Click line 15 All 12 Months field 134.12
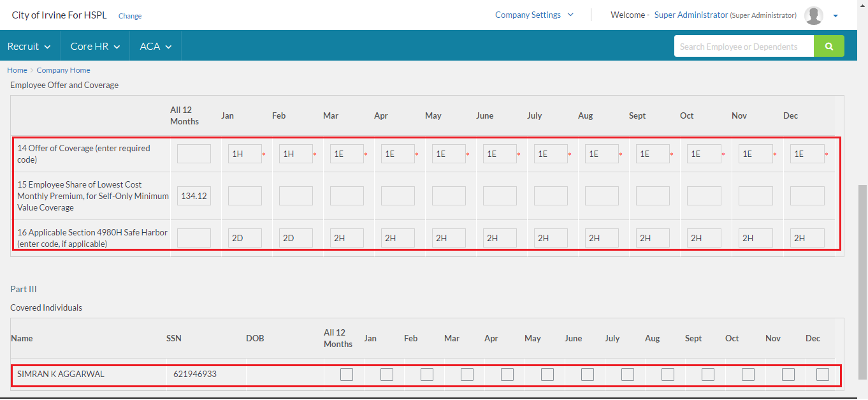The width and height of the screenshot is (868, 400). (x=194, y=196)
